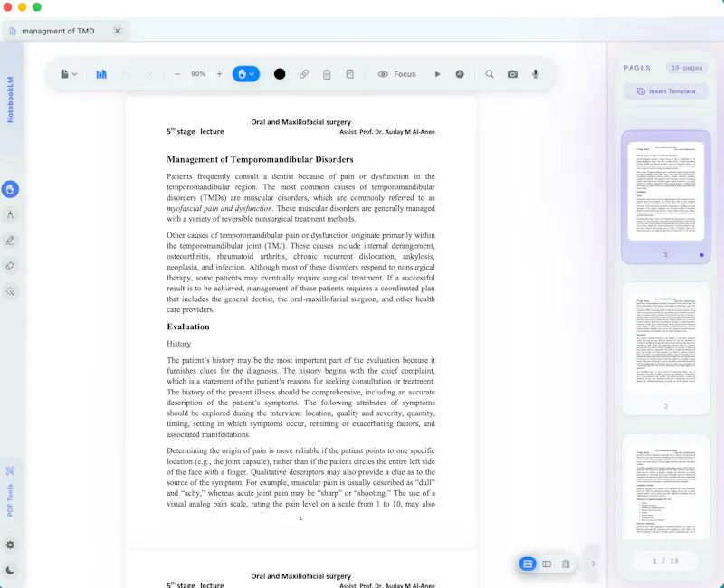Viewport: 724px width, 588px height.
Task: Click the 1 / 19 page indicator
Action: [665, 561]
